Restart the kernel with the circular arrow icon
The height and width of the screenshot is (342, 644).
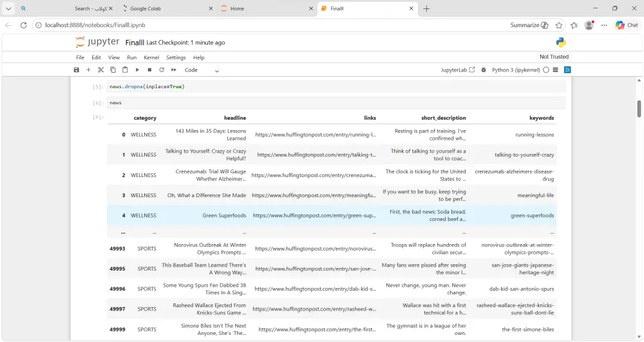coord(162,70)
